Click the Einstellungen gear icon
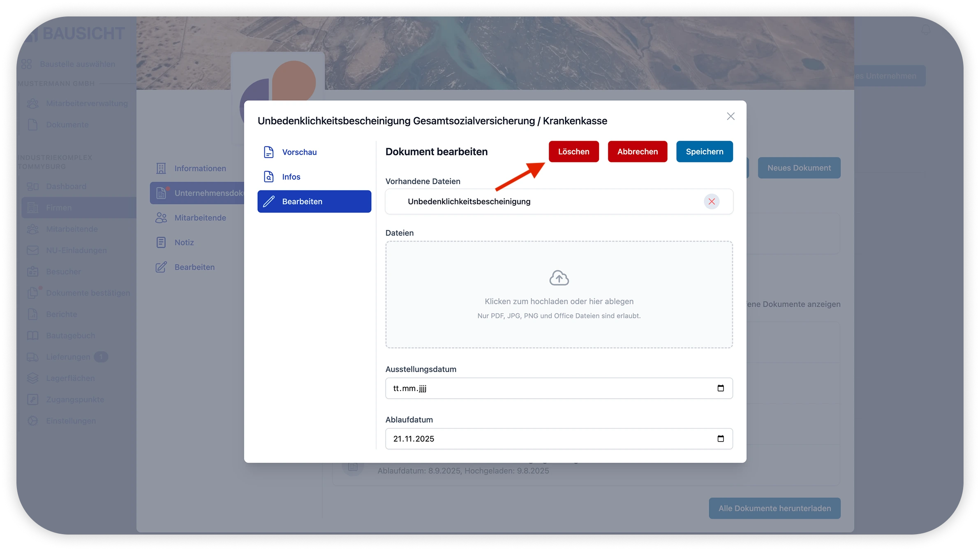Viewport: 980px width, 551px height. [x=32, y=421]
